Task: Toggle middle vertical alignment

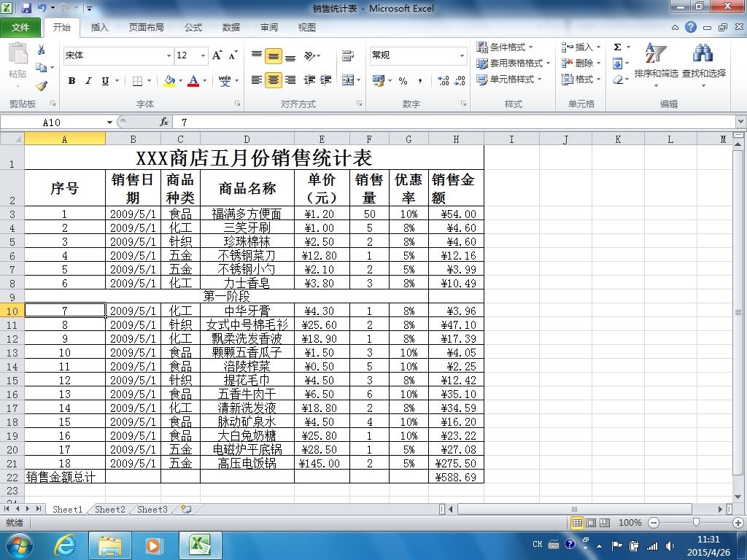Action: (274, 55)
